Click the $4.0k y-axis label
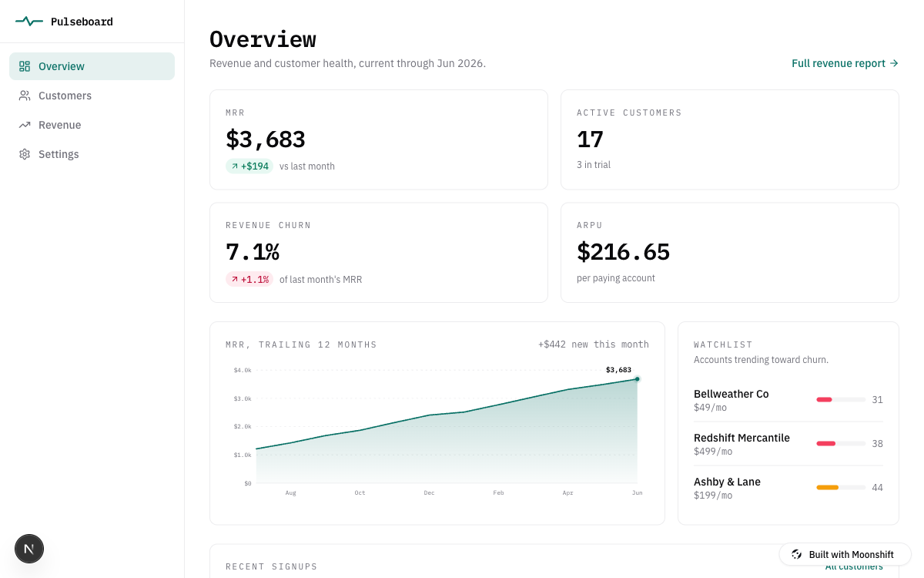Screen dimensions: 924x578 pos(243,371)
